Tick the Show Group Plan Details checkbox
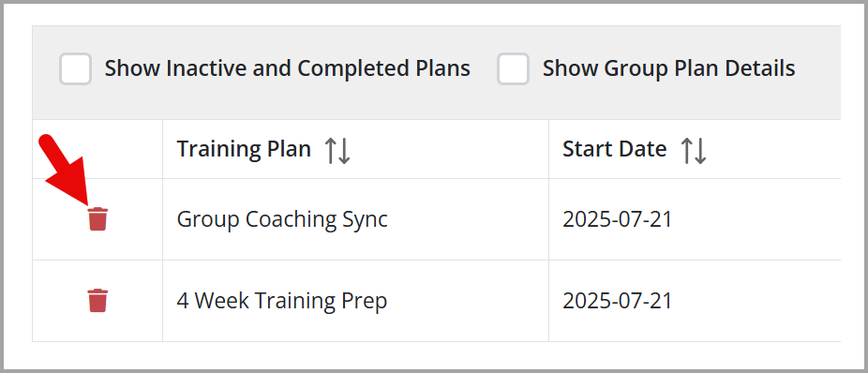Viewport: 868px width, 373px height. [x=513, y=69]
